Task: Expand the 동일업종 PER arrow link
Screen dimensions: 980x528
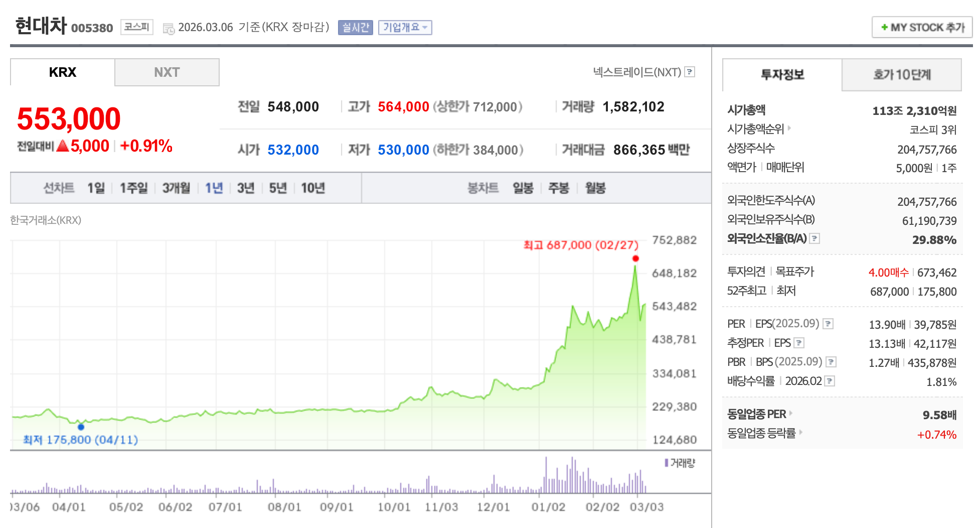Action: point(791,413)
